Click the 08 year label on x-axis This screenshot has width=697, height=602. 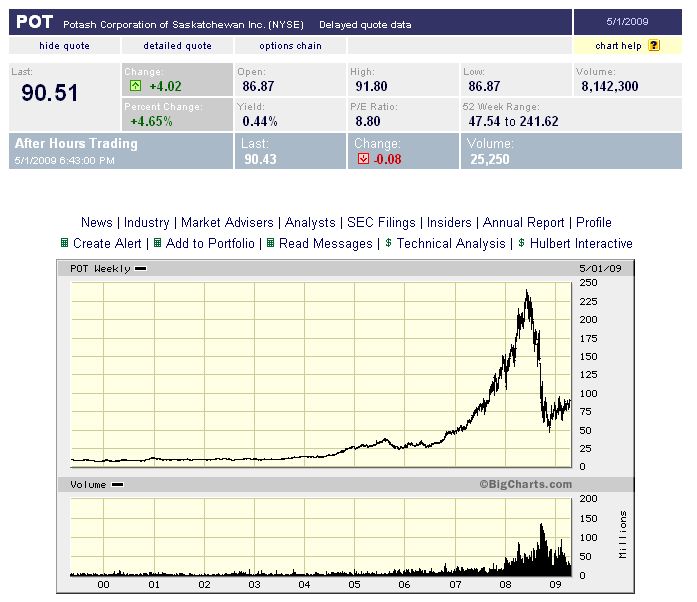505,584
